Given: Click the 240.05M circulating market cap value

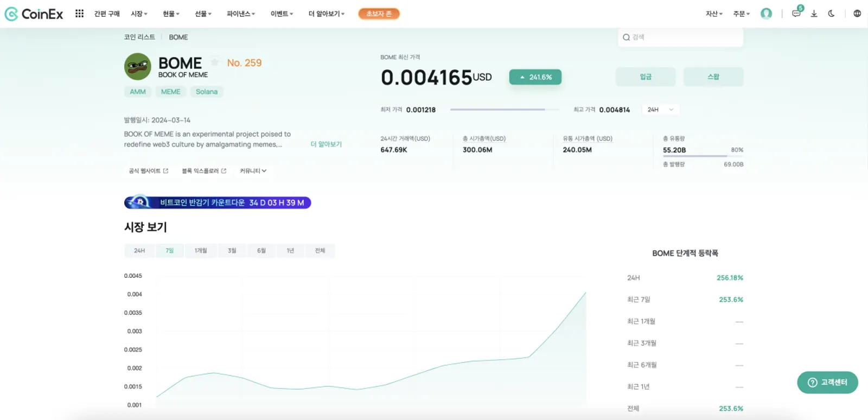Looking at the screenshot, I should (x=577, y=150).
